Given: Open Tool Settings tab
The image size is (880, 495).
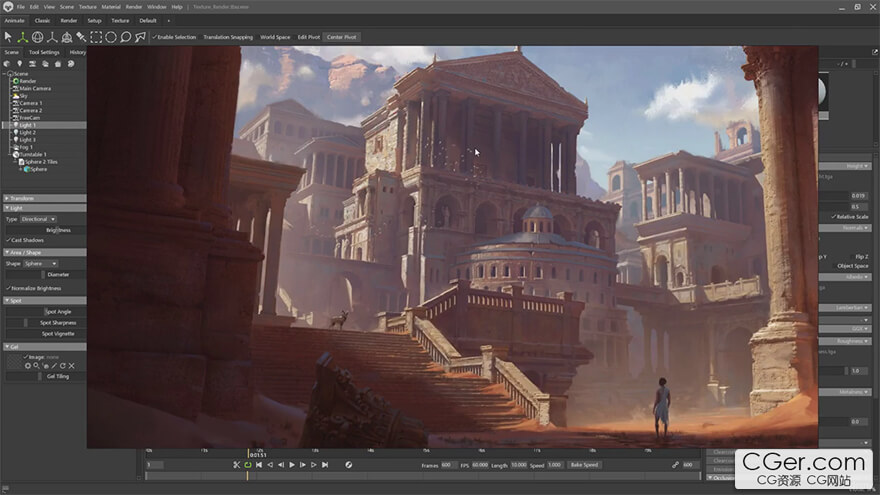Looking at the screenshot, I should click(44, 52).
